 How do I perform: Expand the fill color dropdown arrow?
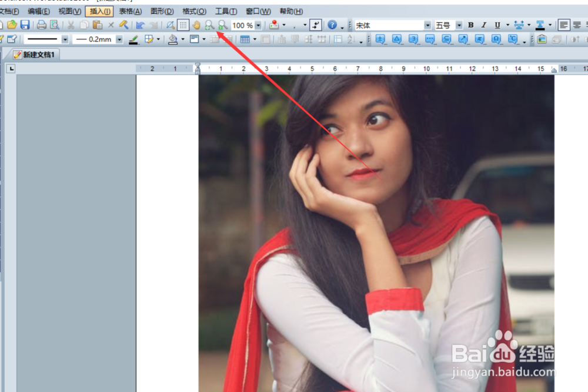(183, 39)
